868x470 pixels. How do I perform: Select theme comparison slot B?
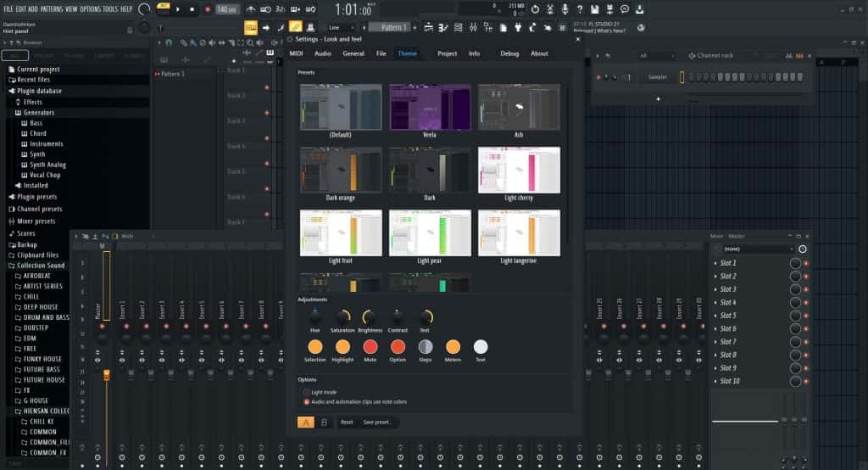324,422
